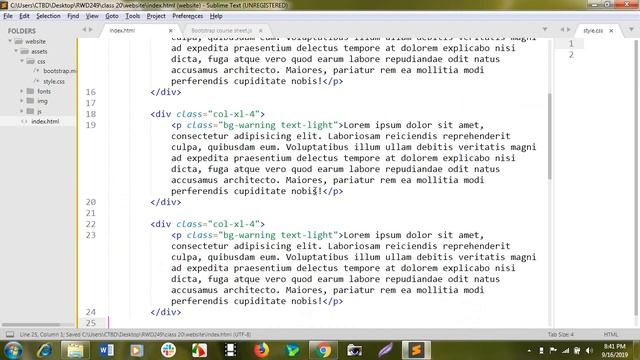The image size is (640, 360).
Task: Open the media player taskbar icon
Action: point(137,350)
